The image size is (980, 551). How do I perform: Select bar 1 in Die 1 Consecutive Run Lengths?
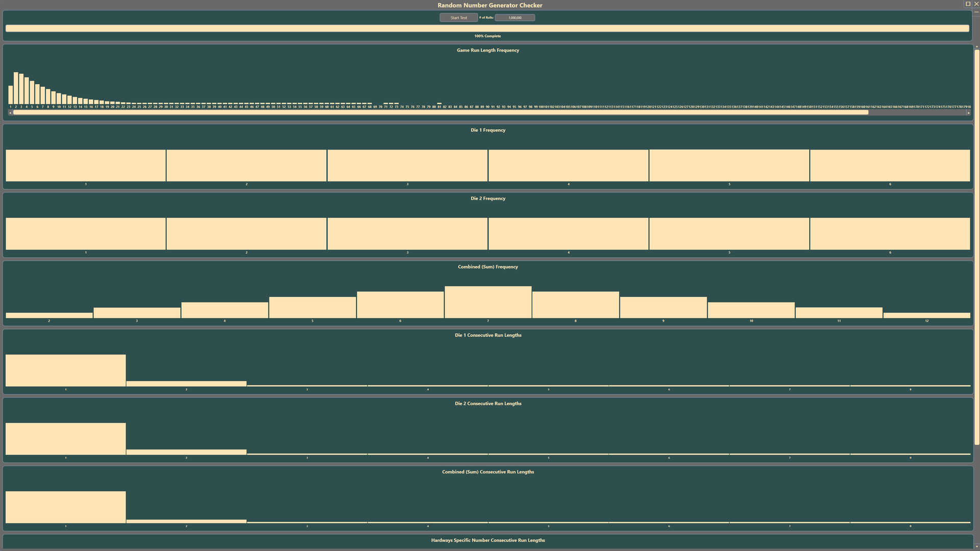(x=65, y=371)
